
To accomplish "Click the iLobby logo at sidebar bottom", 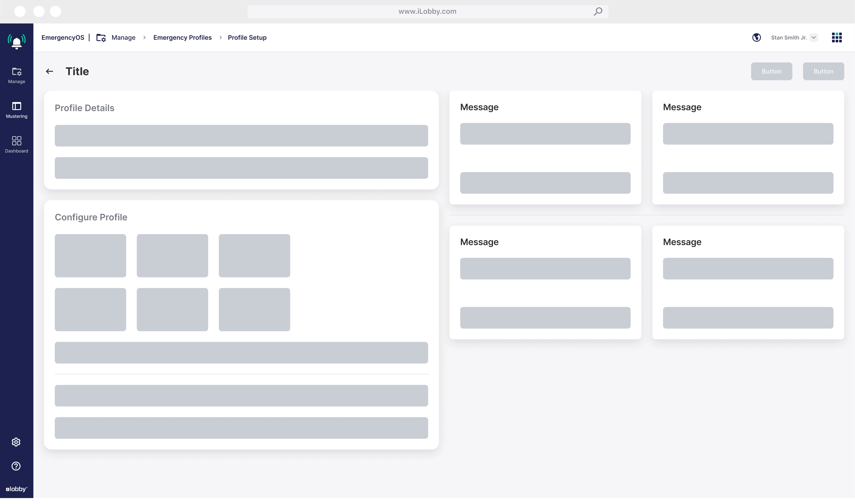I will pos(16,489).
